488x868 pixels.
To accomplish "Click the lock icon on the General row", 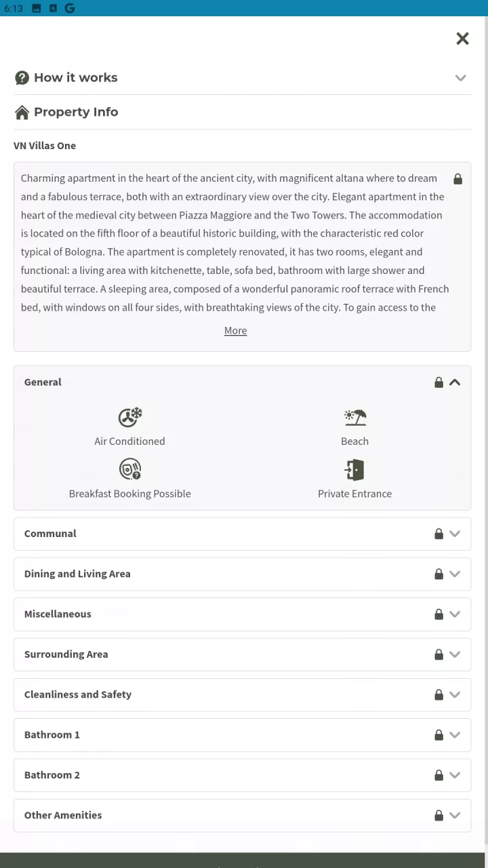I will pos(439,382).
